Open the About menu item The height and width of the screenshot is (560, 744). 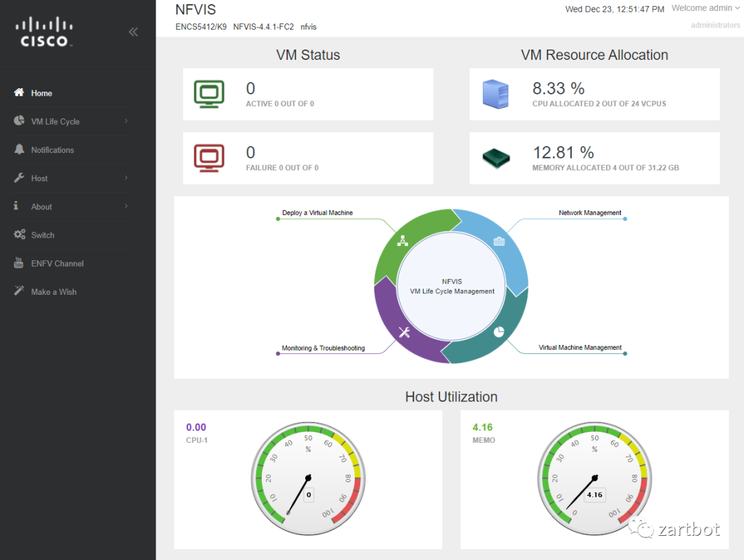click(x=73, y=207)
